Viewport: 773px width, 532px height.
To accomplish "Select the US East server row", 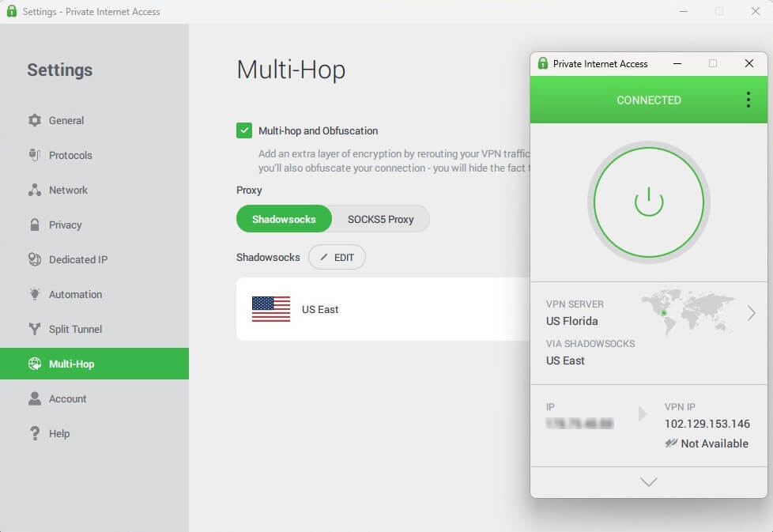I will 356,308.
